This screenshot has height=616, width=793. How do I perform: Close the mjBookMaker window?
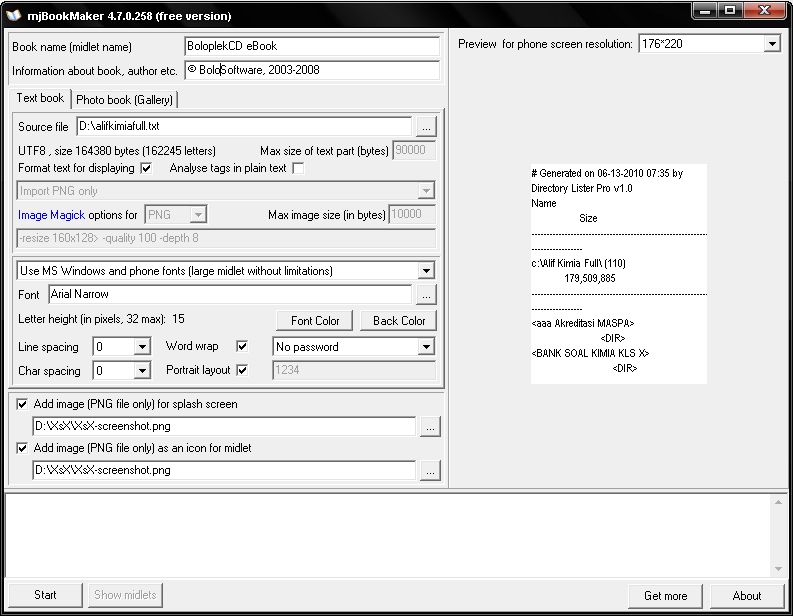point(764,11)
